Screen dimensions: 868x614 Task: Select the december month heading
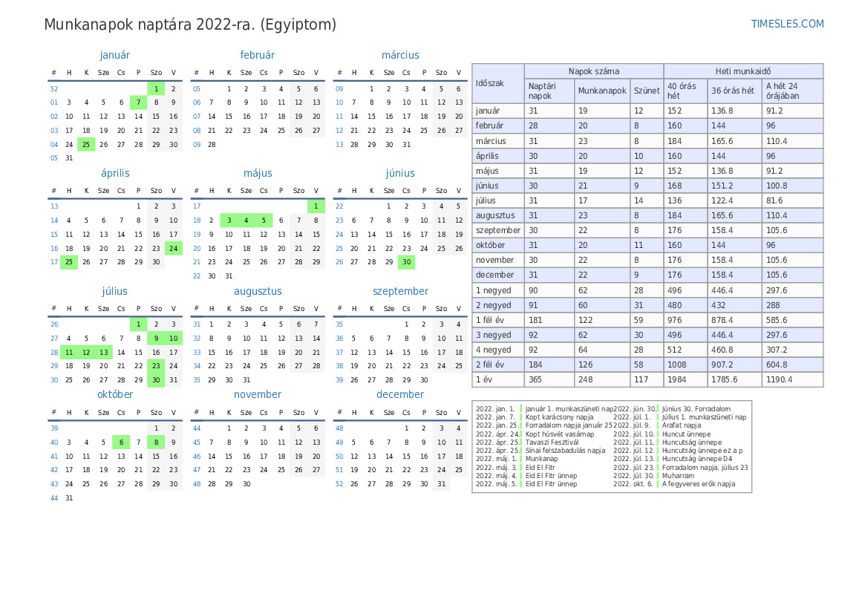click(400, 395)
